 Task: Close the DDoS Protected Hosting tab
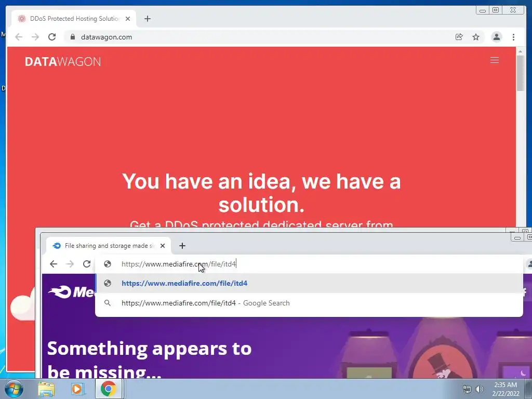pyautogui.click(x=128, y=19)
